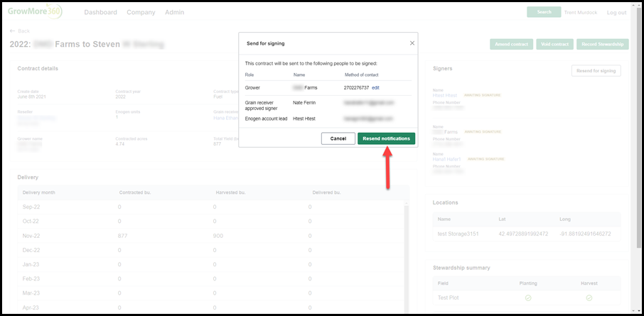Click Log out
The height and width of the screenshot is (316, 644).
click(616, 12)
